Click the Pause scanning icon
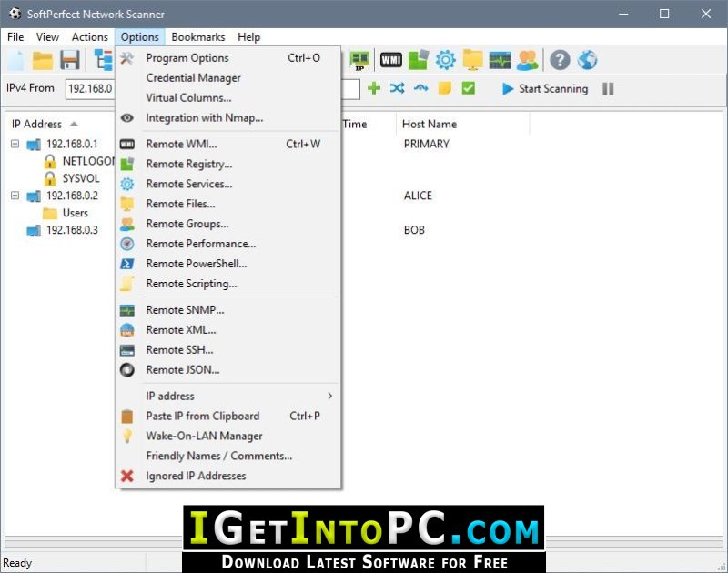Image resolution: width=728 pixels, height=573 pixels. pos(608,88)
